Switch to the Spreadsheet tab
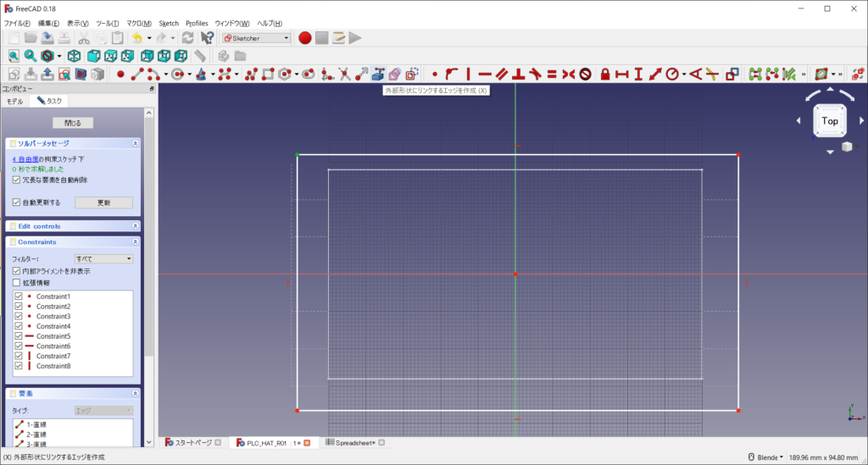The image size is (868, 465). tap(354, 442)
